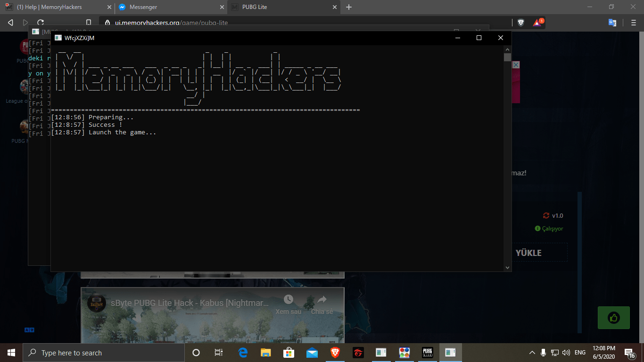Image resolution: width=644 pixels, height=362 pixels.
Task: Open the Garena app on the taskbar
Action: coord(358,353)
